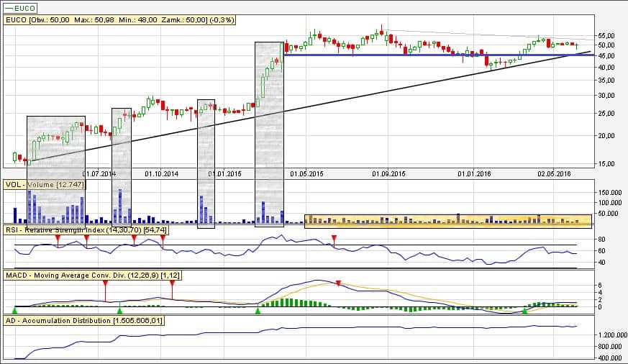628x364 pixels.
Task: Click the 55,00 price axis label
Action: tap(606, 35)
